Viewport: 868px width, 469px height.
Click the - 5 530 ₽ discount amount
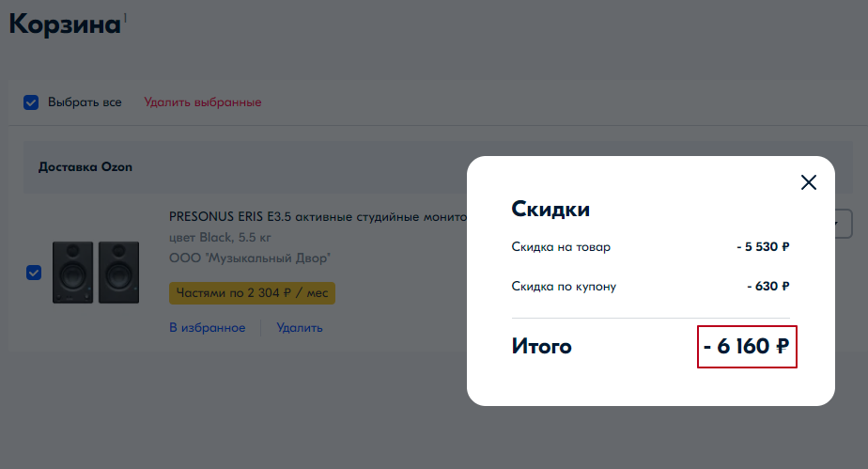[763, 247]
